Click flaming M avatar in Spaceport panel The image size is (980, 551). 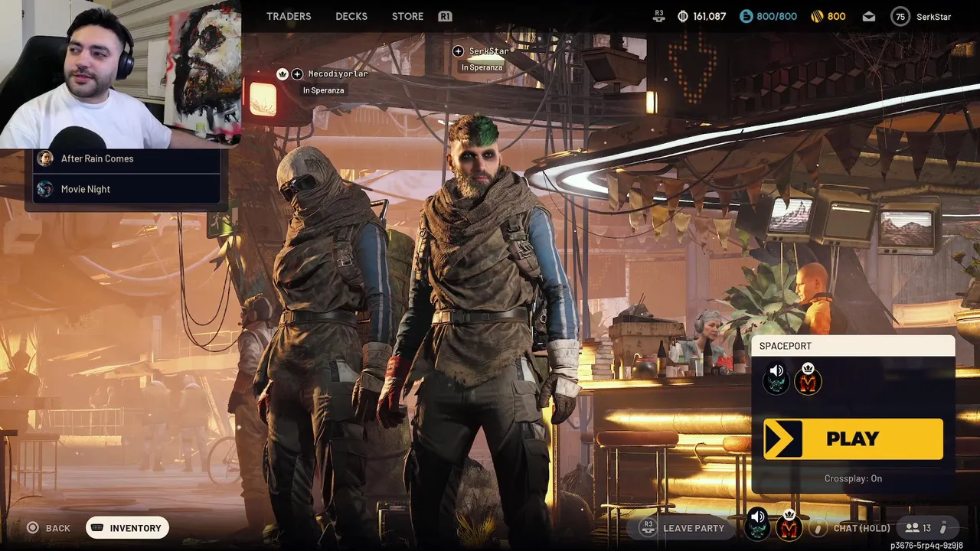point(808,378)
